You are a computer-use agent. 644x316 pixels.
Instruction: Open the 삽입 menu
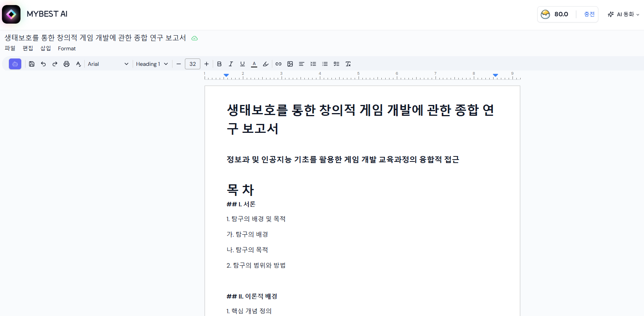46,48
